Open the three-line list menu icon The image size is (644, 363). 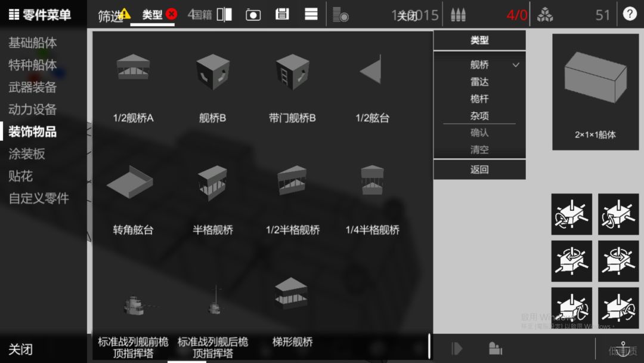tap(311, 14)
